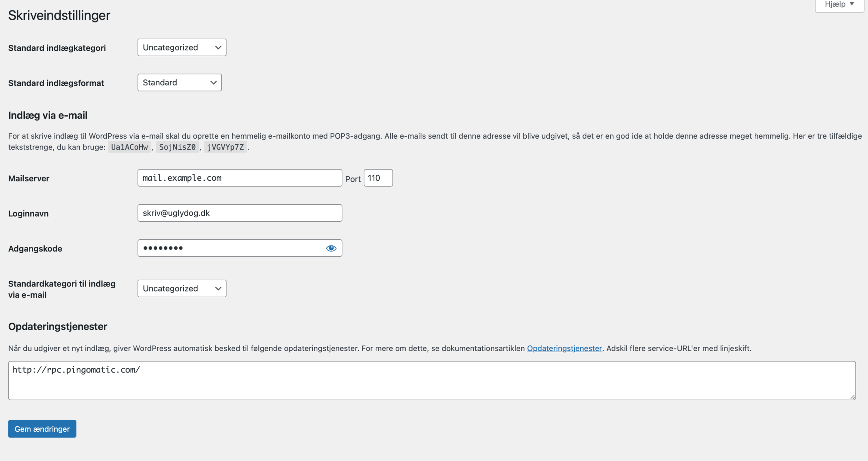Click the resize handle of the services textarea

tap(852, 397)
